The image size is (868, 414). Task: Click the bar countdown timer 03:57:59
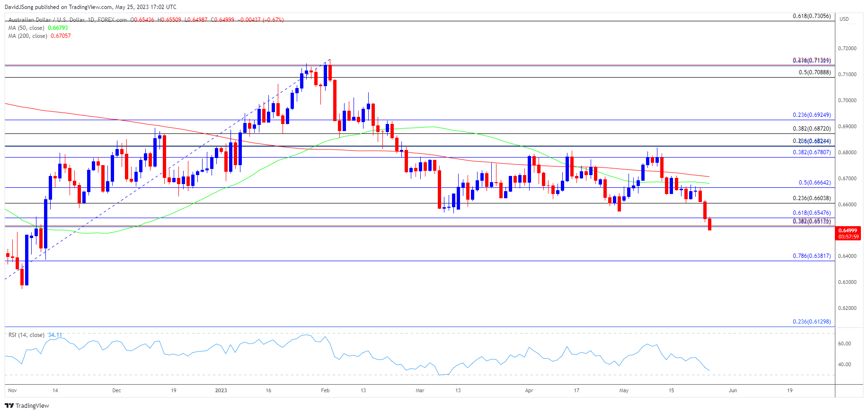848,237
